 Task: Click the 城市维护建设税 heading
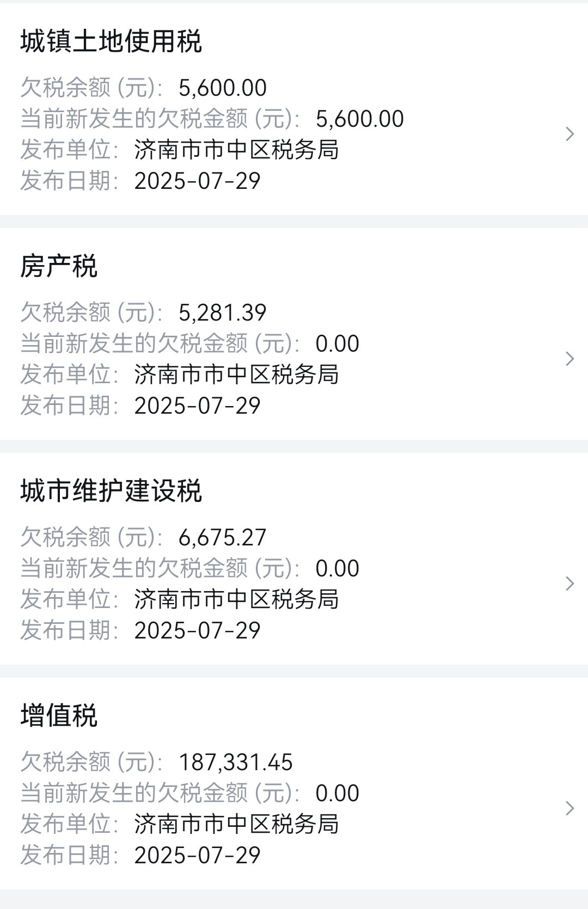pyautogui.click(x=111, y=491)
